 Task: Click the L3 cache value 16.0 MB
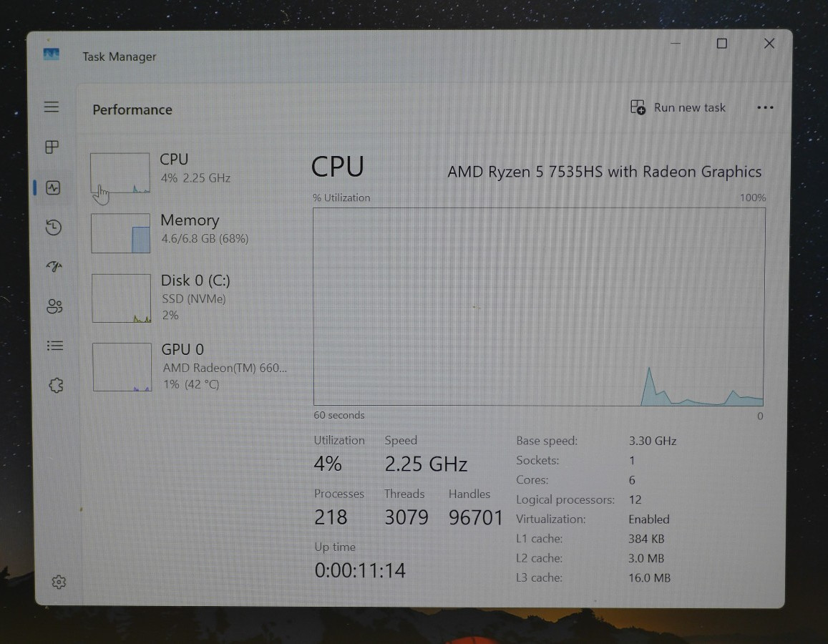650,578
